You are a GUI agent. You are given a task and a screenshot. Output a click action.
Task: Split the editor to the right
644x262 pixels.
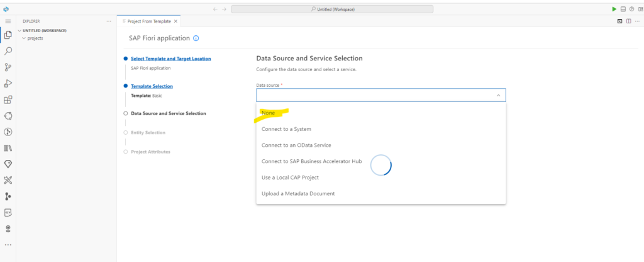coord(629,21)
